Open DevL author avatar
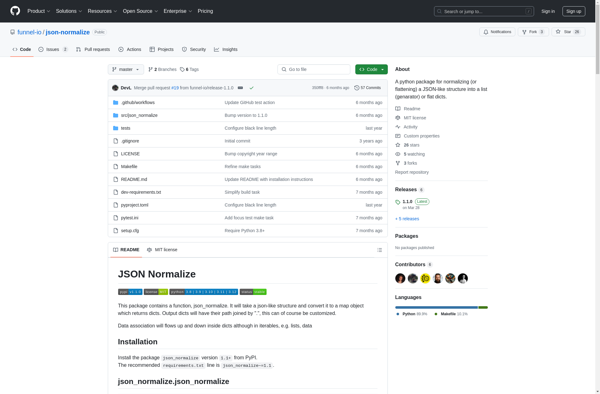The width and height of the screenshot is (600, 394). [x=115, y=88]
